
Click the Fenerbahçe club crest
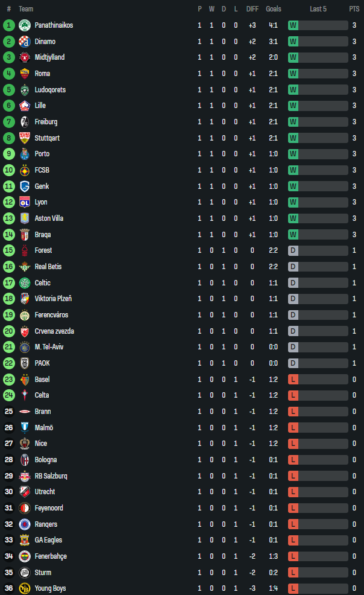(25, 556)
